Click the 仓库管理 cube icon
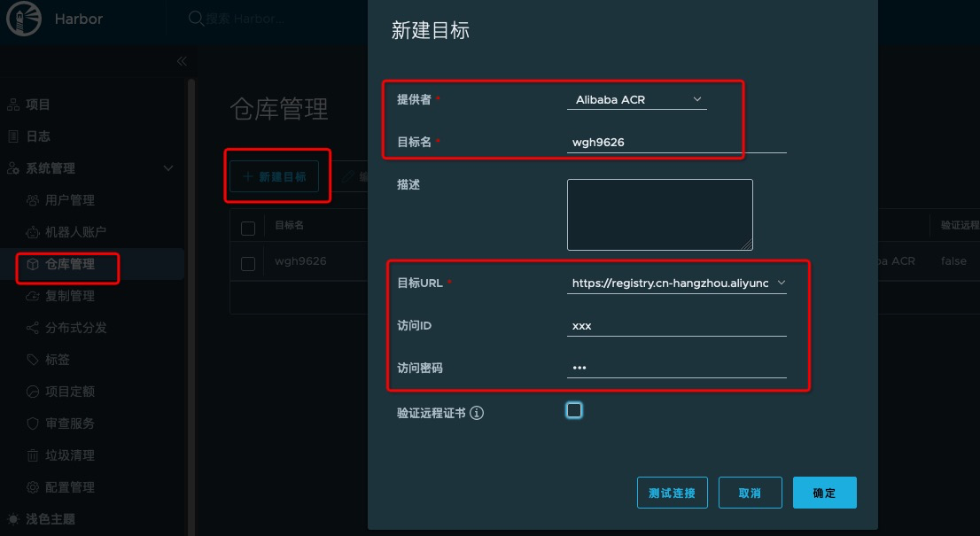 [x=33, y=264]
